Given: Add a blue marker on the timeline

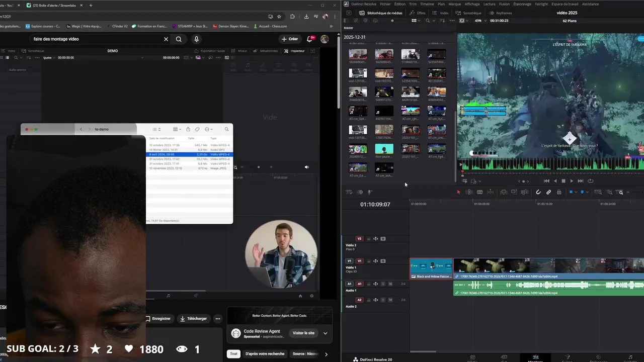Looking at the screenshot, I should 583,192.
